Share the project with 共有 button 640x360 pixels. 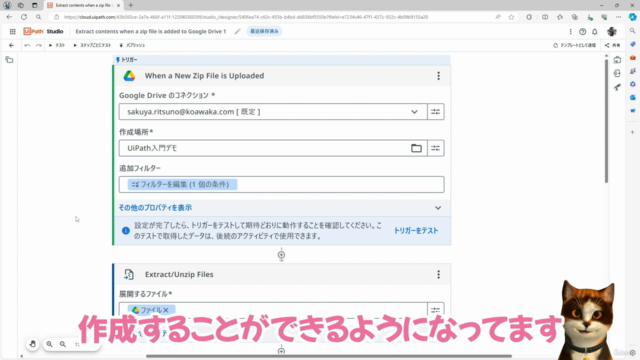[613, 45]
